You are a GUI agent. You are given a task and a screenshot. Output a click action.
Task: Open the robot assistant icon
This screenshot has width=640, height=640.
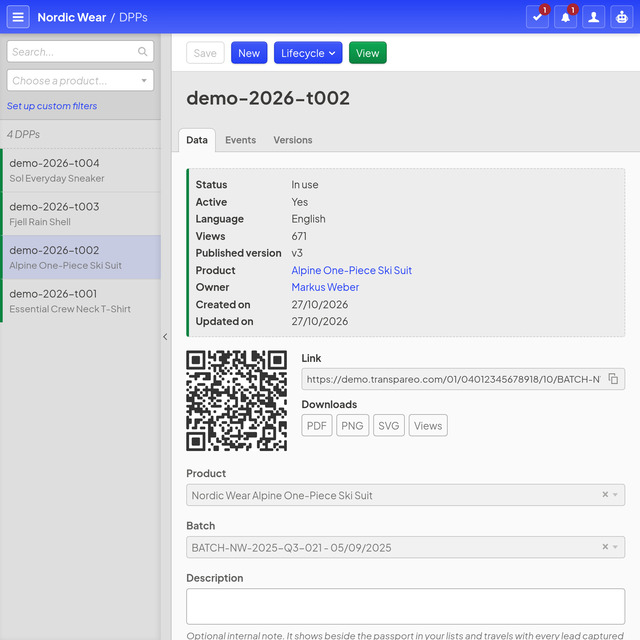pyautogui.click(x=622, y=17)
